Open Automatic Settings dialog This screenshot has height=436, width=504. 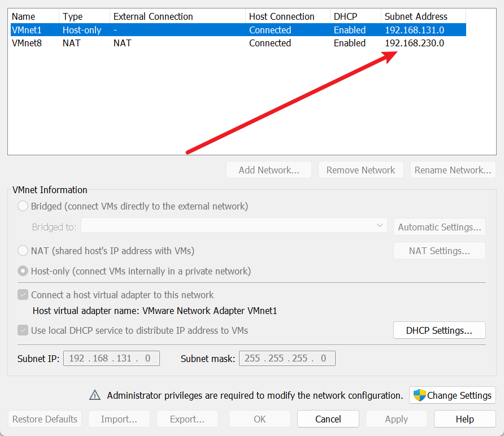pyautogui.click(x=440, y=227)
